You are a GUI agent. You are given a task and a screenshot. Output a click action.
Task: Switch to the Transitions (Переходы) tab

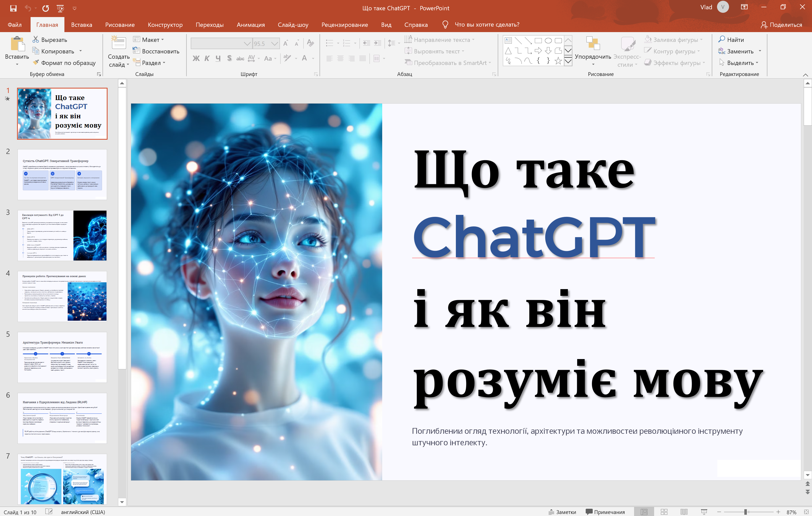tap(210, 25)
